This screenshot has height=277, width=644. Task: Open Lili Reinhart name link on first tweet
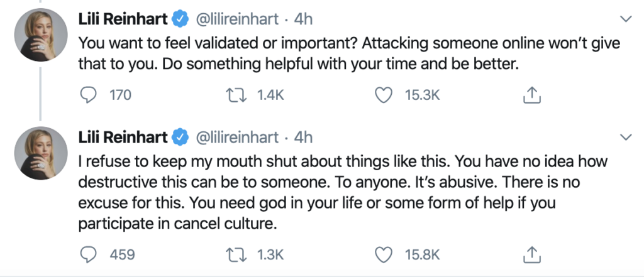pos(123,19)
